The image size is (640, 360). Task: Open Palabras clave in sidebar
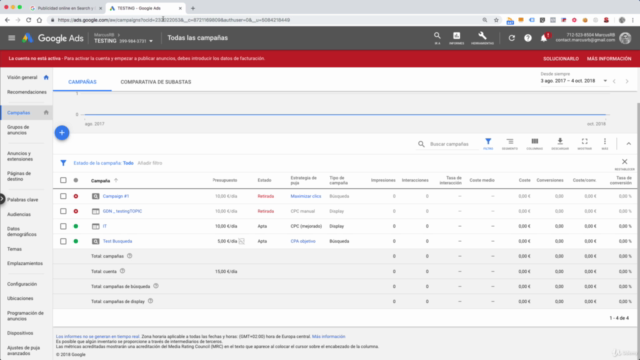click(x=22, y=200)
